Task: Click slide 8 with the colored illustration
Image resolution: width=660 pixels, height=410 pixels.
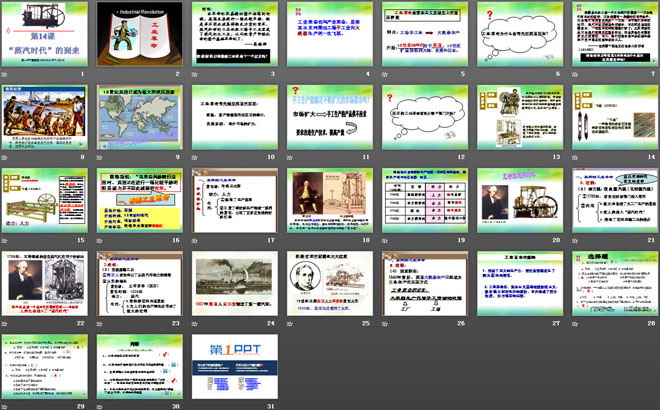Action: point(46,120)
